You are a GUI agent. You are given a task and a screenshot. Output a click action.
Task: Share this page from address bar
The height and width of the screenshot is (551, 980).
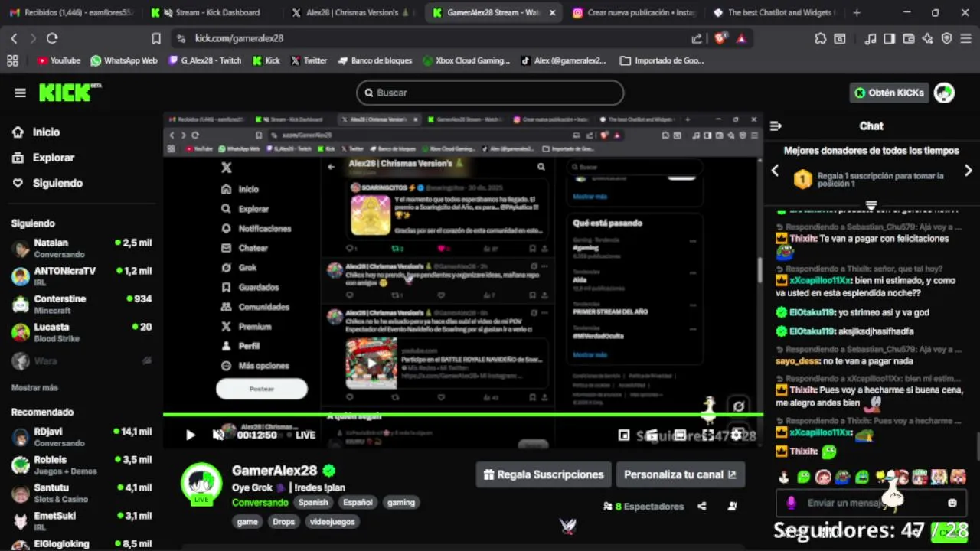tap(697, 38)
